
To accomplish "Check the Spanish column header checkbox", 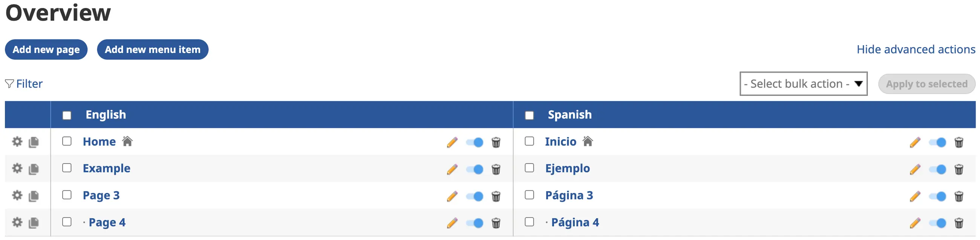I will 529,115.
